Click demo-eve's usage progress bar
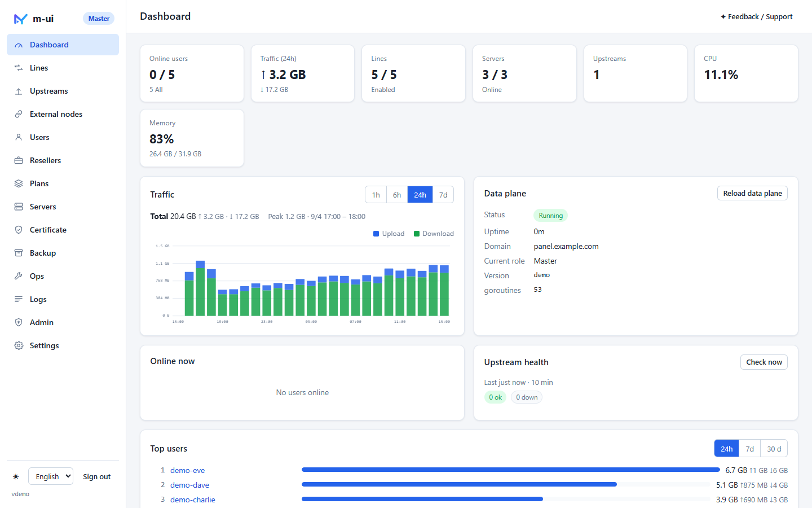This screenshot has width=812, height=508. [x=511, y=470]
